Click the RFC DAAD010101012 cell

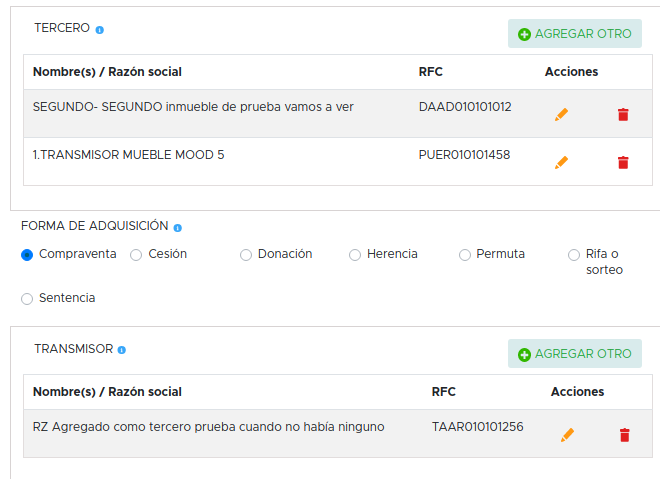[465, 106]
